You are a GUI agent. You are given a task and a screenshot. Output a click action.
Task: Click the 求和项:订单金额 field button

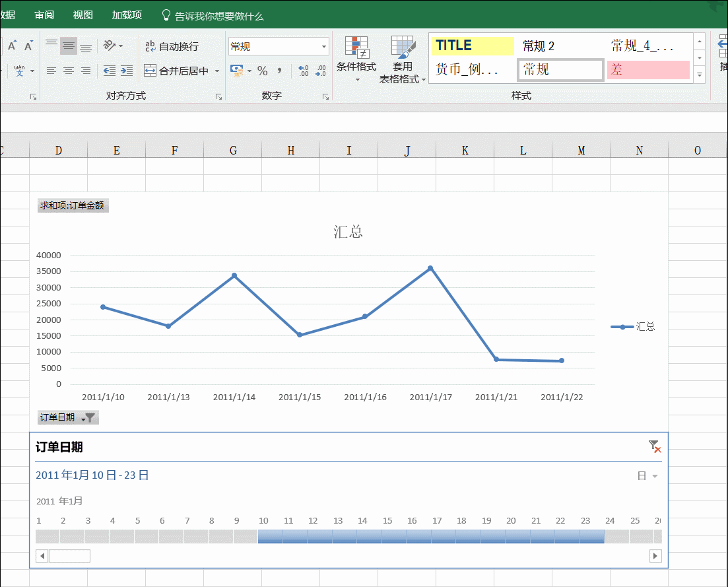(73, 205)
